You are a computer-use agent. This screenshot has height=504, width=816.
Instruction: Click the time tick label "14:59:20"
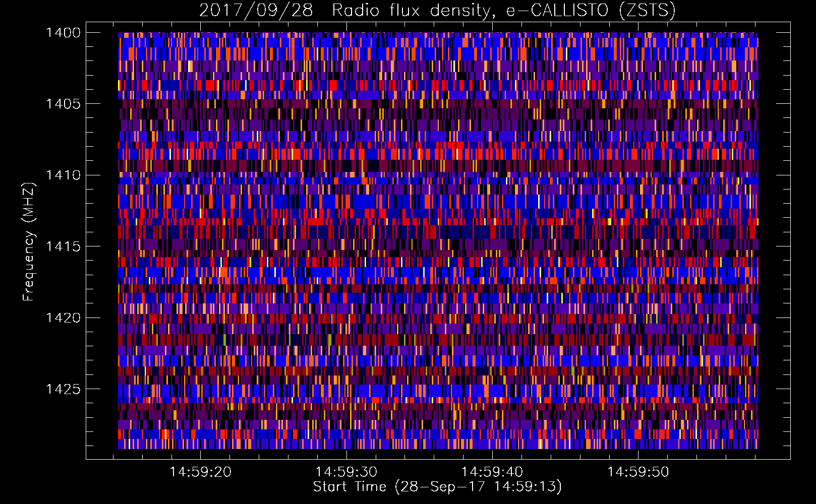[201, 472]
